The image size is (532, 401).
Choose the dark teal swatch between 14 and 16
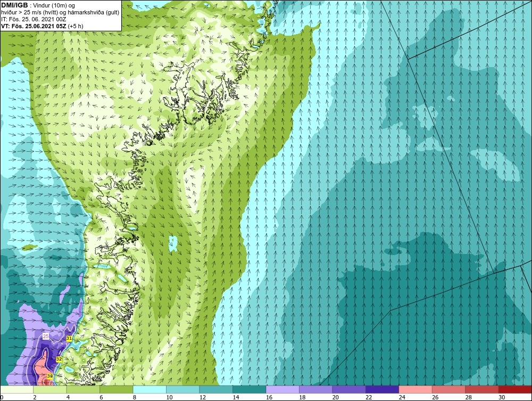tap(250, 389)
